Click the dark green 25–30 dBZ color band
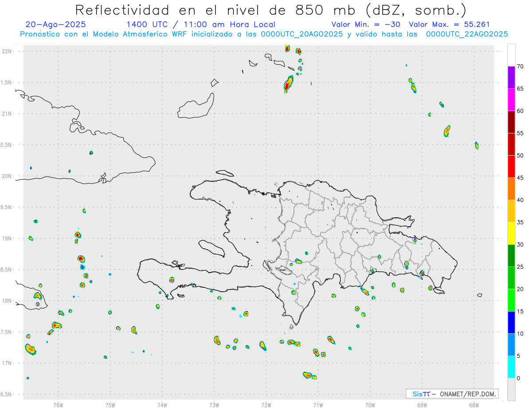Screen dimensions: 532x411 tap(511, 256)
